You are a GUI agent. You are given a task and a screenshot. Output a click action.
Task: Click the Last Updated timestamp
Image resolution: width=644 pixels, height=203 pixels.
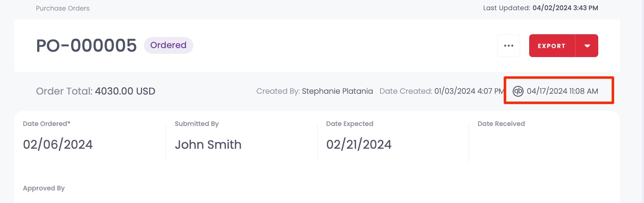coord(565,8)
